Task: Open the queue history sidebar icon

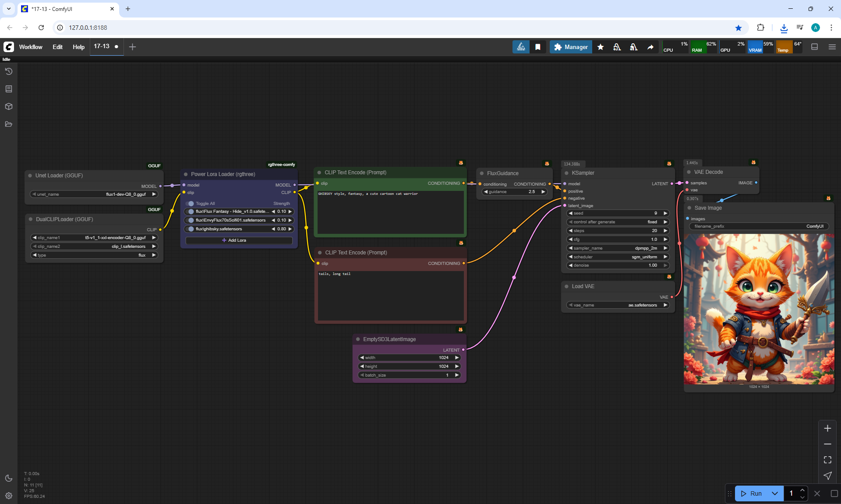Action: [x=9, y=71]
